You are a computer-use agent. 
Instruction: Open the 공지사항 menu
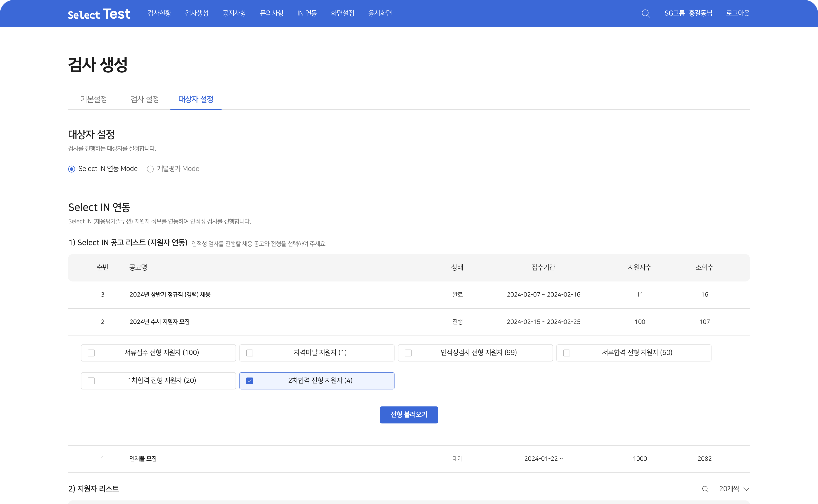234,13
